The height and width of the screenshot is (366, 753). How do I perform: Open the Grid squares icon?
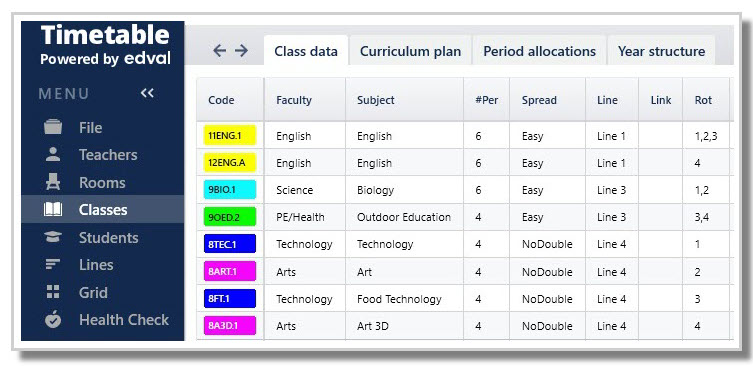coord(53,292)
